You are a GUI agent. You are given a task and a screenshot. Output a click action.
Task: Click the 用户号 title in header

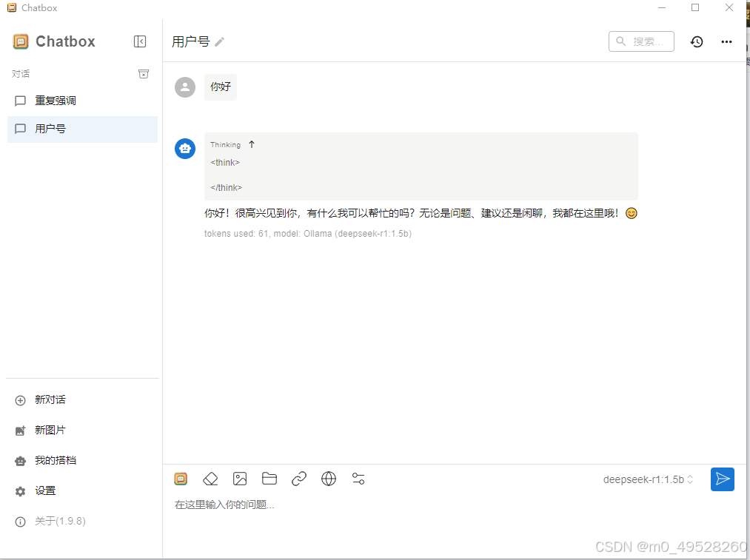191,42
